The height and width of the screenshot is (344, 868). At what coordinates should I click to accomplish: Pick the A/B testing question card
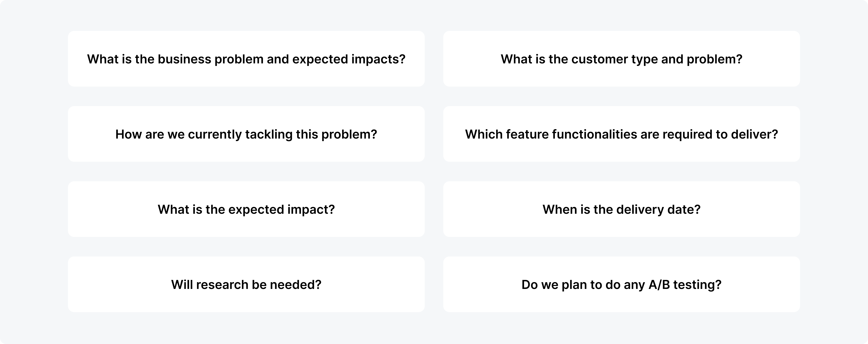[621, 284]
